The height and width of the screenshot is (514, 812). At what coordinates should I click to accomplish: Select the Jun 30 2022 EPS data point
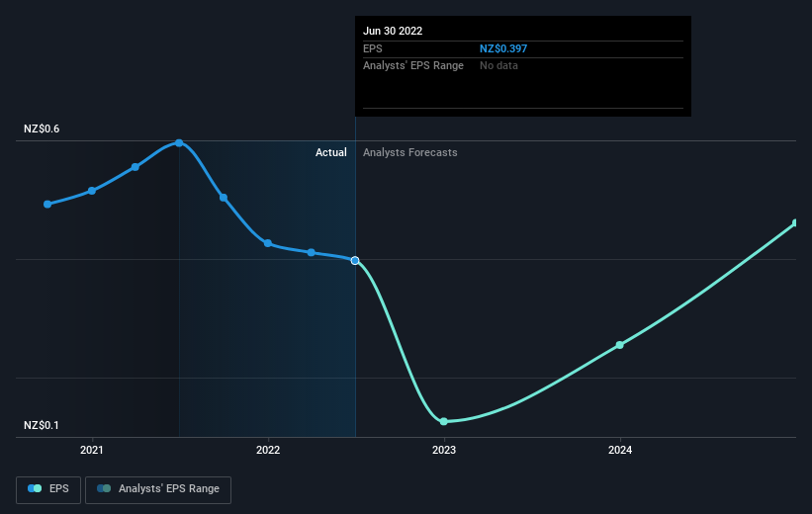click(355, 260)
